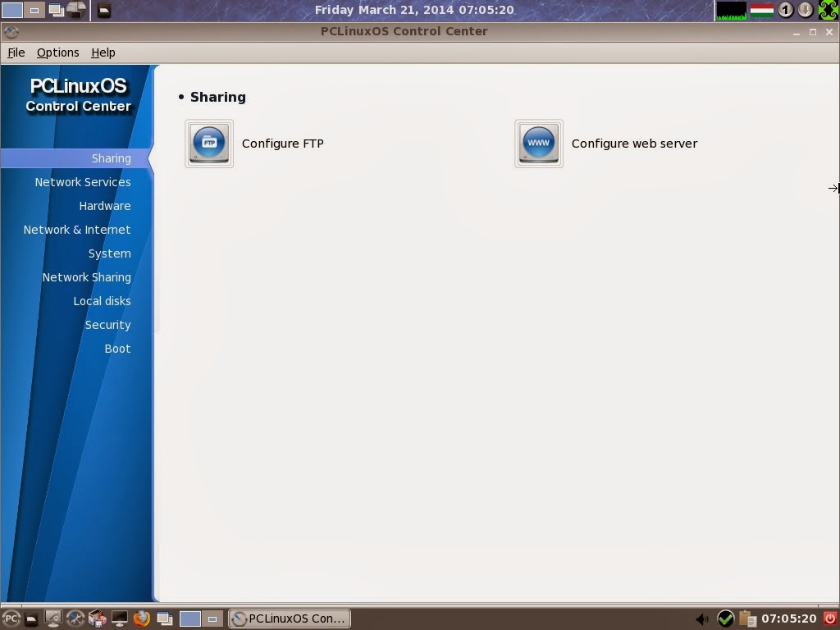This screenshot has width=840, height=630.
Task: Click the PC start menu button in bottom panel
Action: pos(11,619)
